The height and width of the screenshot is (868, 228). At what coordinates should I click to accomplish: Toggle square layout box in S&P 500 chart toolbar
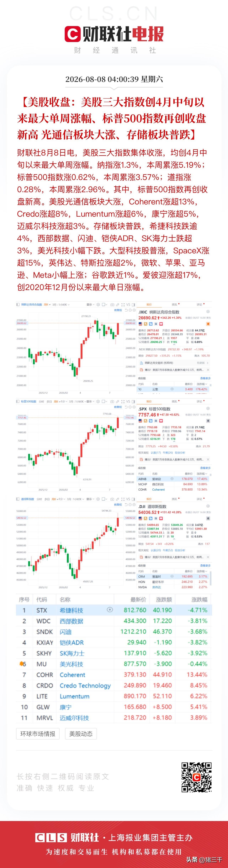click(103, 402)
